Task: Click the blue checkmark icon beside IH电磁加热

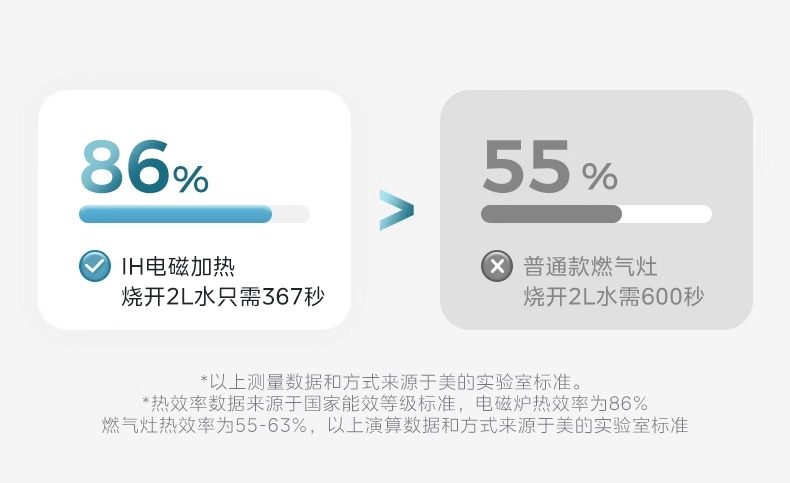Action: pos(94,266)
